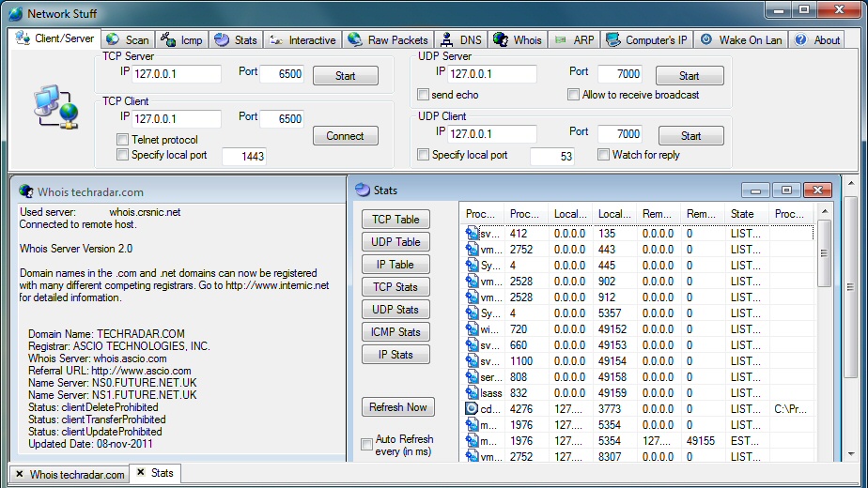The width and height of the screenshot is (868, 488).
Task: Enable the Telnet protocol checkbox
Action: point(122,140)
